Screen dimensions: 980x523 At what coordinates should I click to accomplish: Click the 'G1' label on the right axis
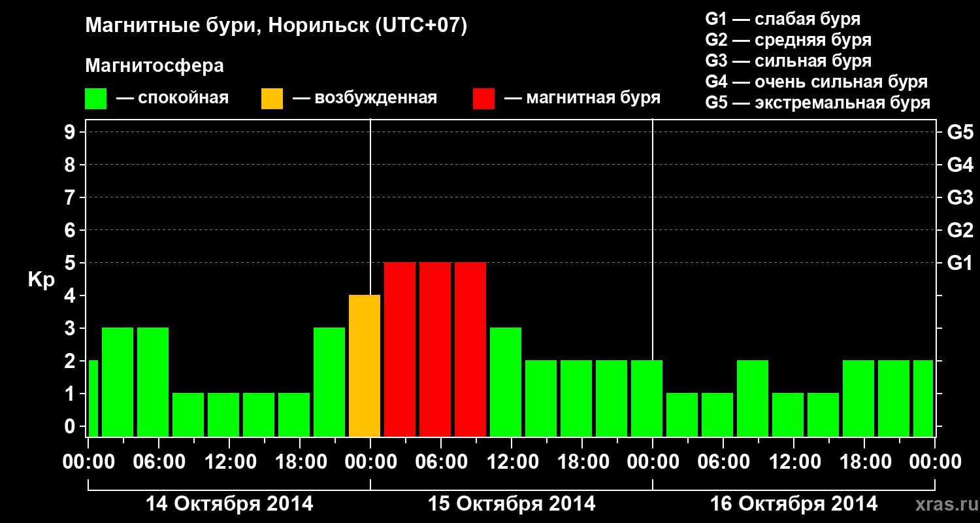click(x=960, y=263)
